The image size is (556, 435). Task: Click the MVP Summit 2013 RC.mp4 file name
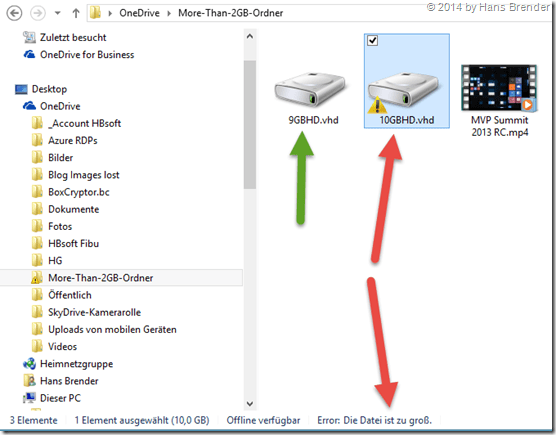(500, 126)
